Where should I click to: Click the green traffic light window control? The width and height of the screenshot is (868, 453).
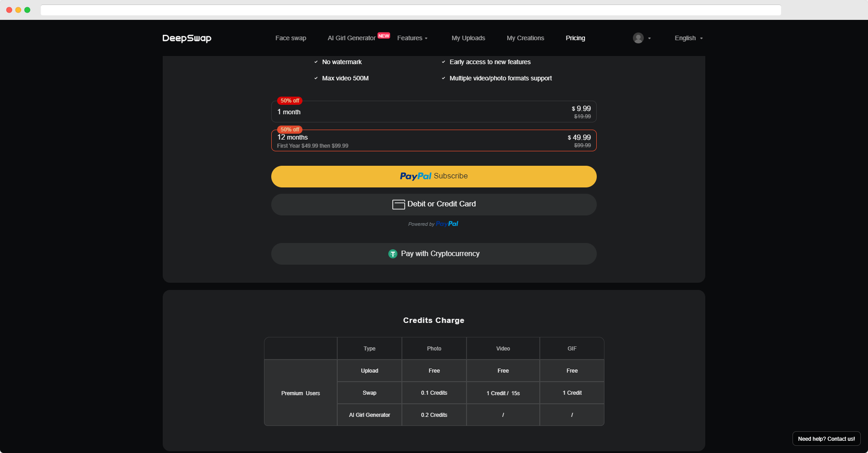coord(27,9)
